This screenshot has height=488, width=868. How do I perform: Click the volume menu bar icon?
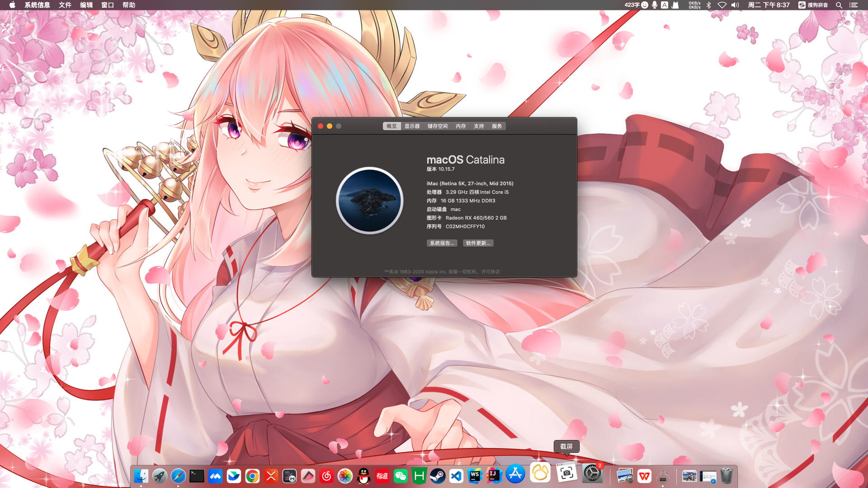coord(735,5)
